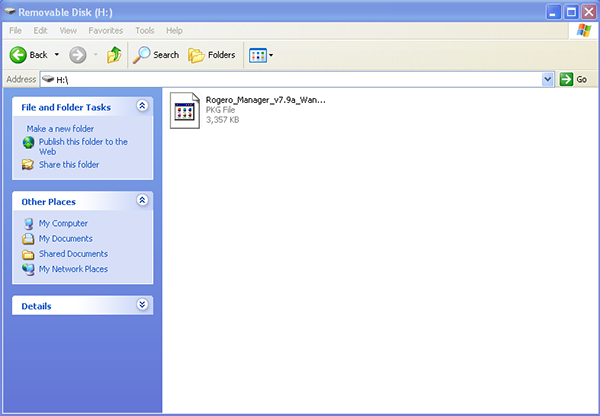This screenshot has height=416, width=600.
Task: Open the File menu
Action: [15, 31]
